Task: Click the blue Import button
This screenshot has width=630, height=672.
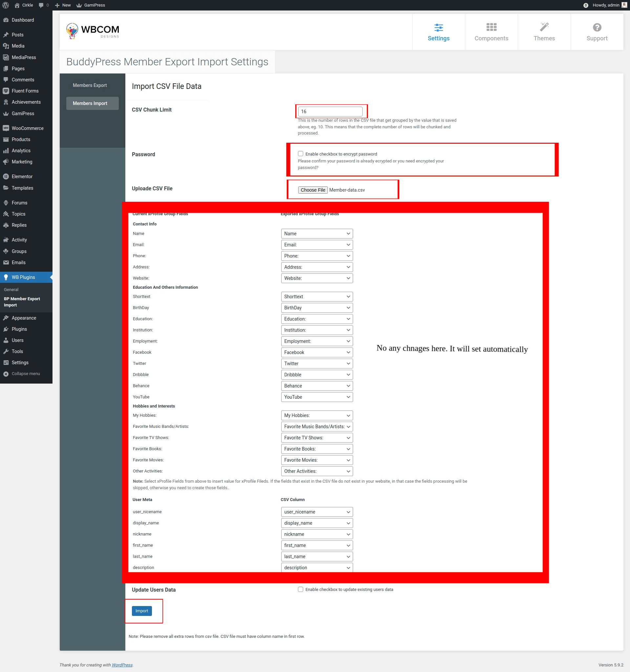Action: click(x=142, y=611)
